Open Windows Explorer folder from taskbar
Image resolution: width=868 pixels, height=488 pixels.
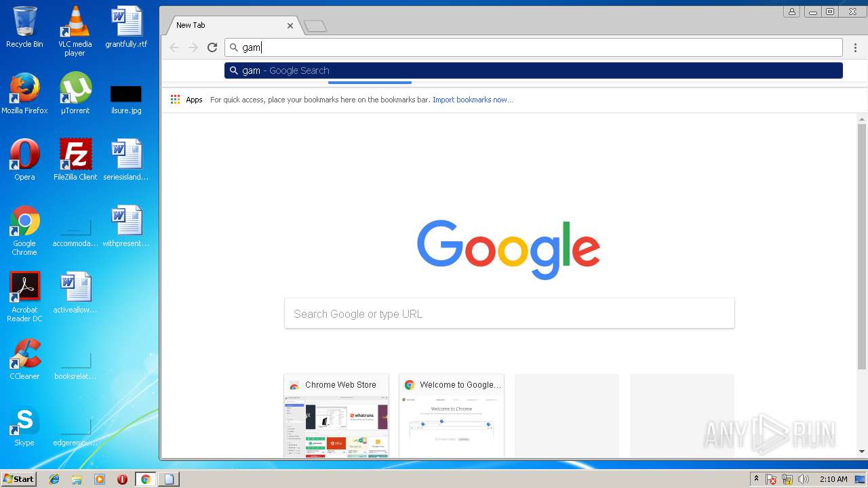[x=77, y=479]
